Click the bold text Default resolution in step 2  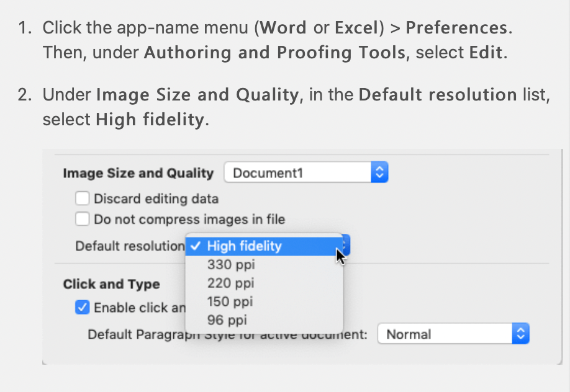coord(438,94)
